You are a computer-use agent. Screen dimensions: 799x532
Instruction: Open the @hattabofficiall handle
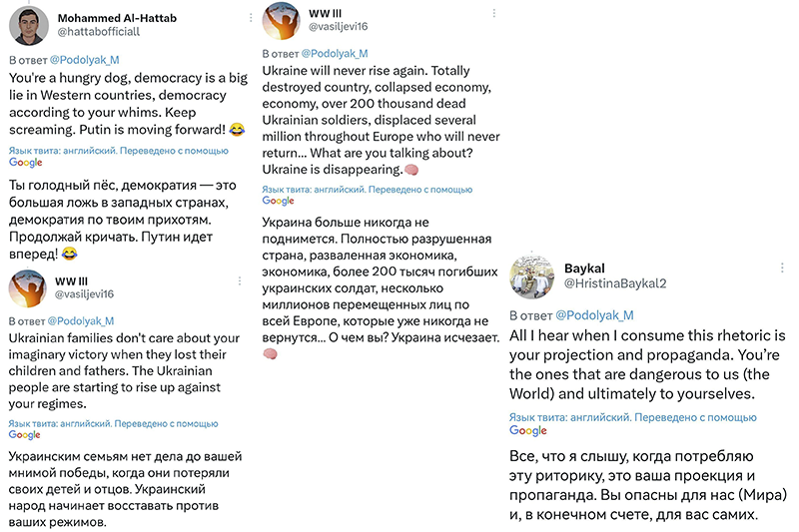(98, 32)
